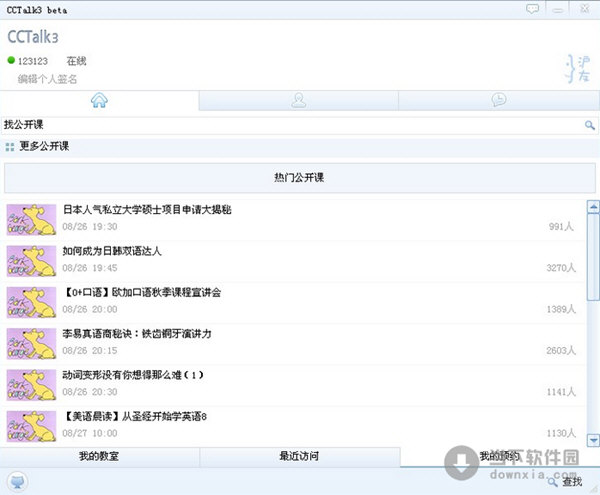Open the grid icon beside 更多公开课

(10, 147)
